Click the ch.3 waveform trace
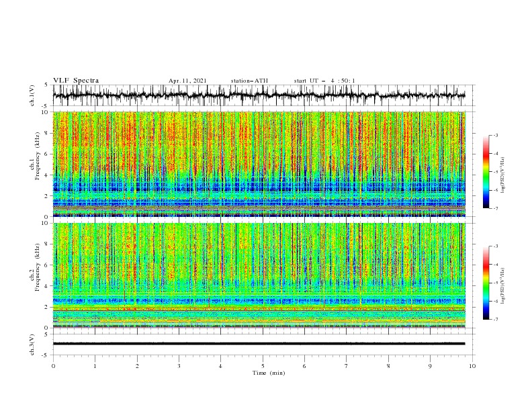 [259, 344]
